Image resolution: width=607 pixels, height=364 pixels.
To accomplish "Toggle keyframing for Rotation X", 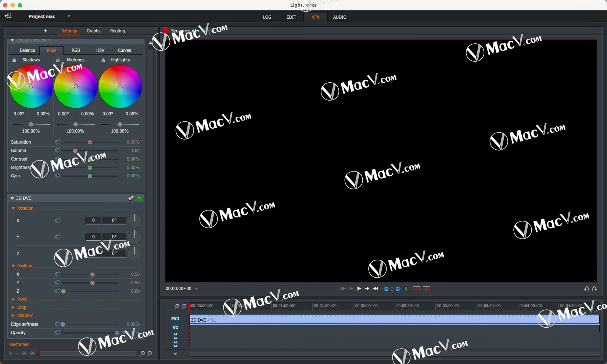I will coord(57,220).
